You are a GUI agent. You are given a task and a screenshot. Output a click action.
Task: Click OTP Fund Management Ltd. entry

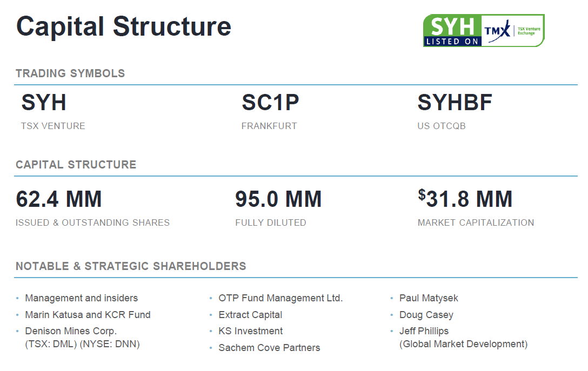click(x=280, y=298)
